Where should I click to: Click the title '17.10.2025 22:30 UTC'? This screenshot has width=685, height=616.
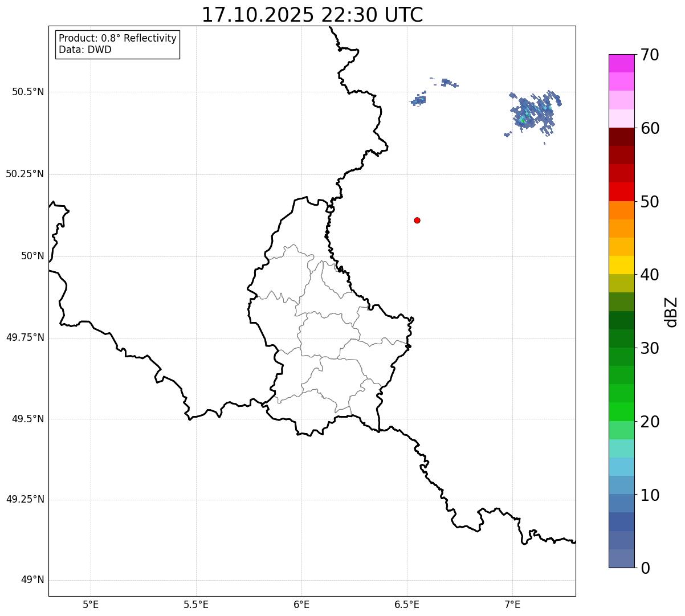click(x=312, y=15)
